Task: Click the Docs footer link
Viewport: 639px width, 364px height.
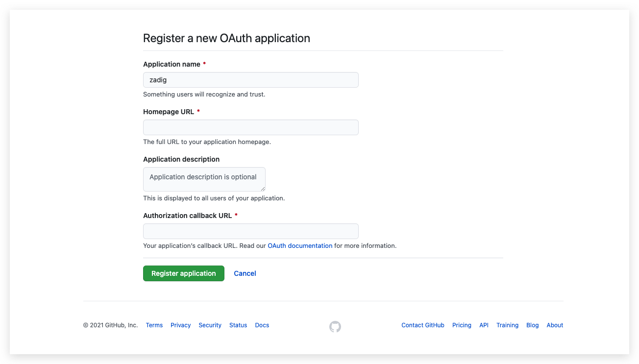Action: pos(262,325)
